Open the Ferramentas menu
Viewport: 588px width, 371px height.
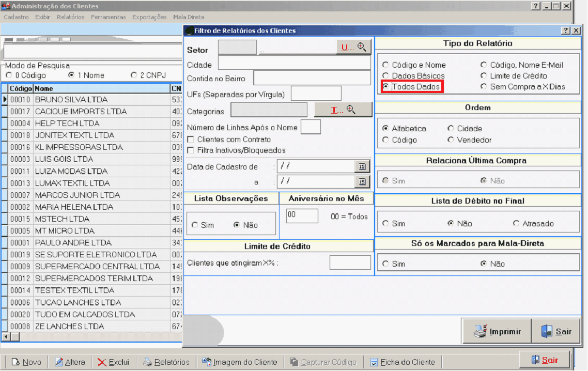pos(108,17)
